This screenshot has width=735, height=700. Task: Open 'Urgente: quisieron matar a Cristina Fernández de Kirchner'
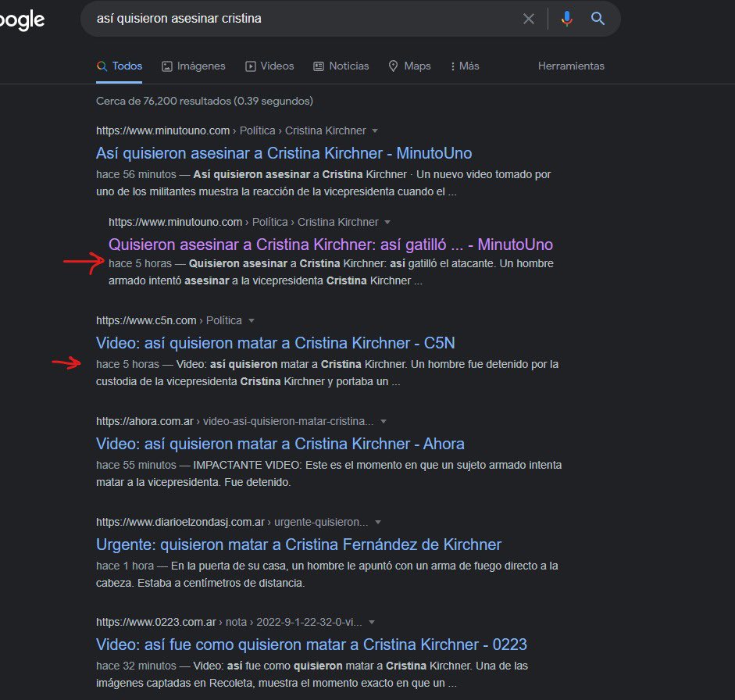(x=298, y=545)
